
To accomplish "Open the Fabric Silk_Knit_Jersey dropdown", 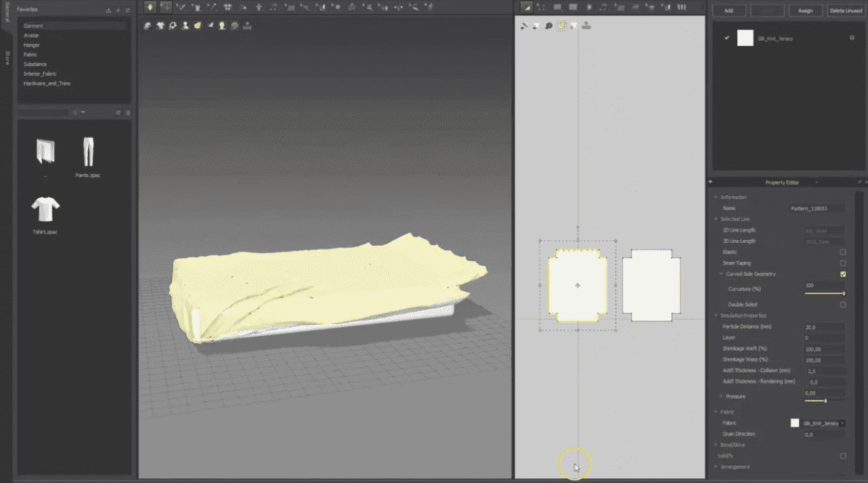I will 823,423.
